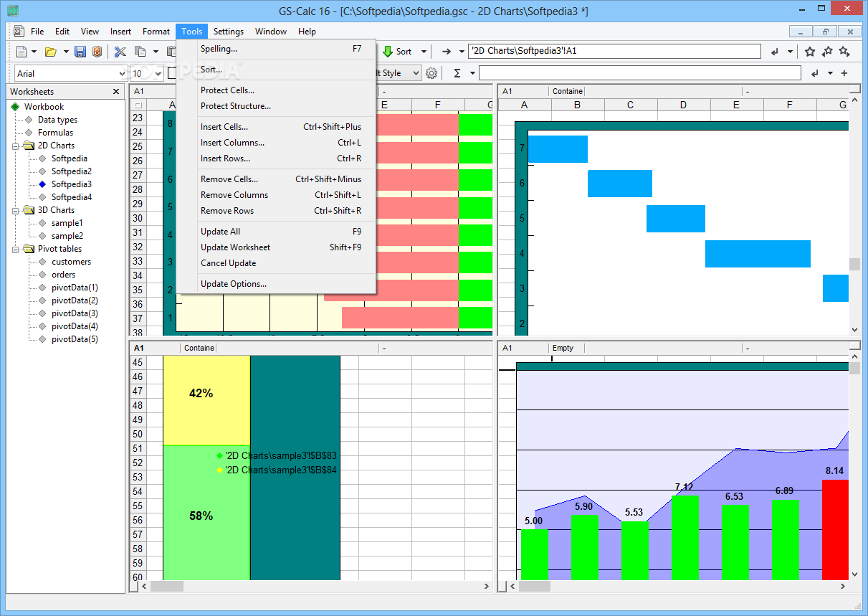Select the Formulas worksheet
Screen dimensions: 868x616
pyautogui.click(x=55, y=133)
